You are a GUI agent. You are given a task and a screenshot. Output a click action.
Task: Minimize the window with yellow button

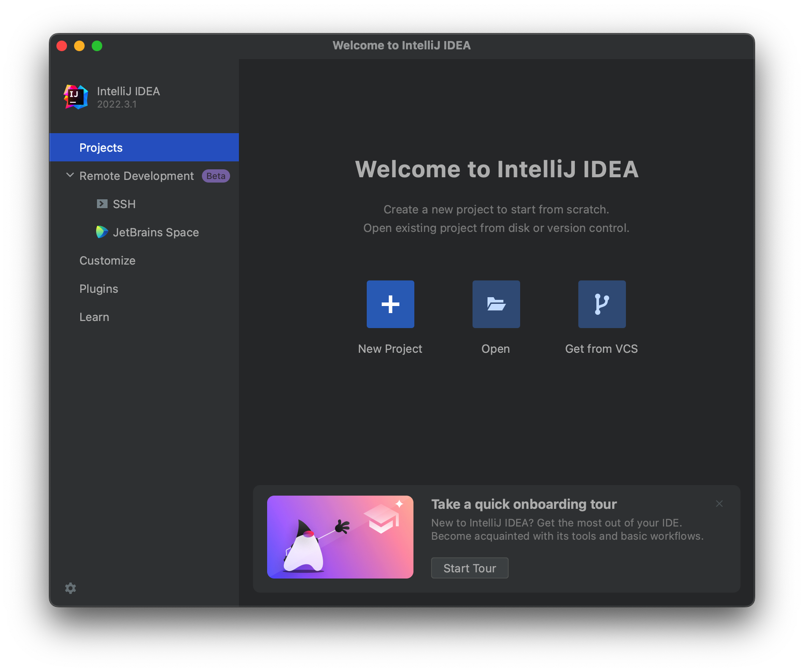click(79, 46)
